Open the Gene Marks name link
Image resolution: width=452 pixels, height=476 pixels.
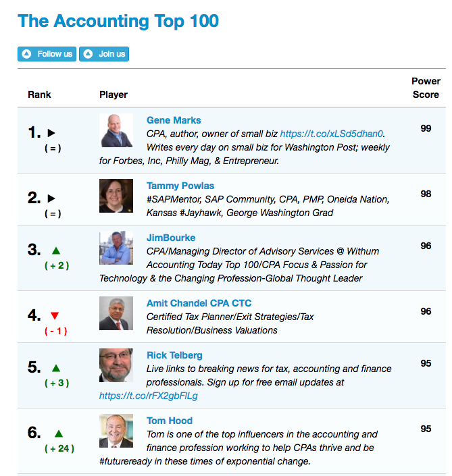174,120
